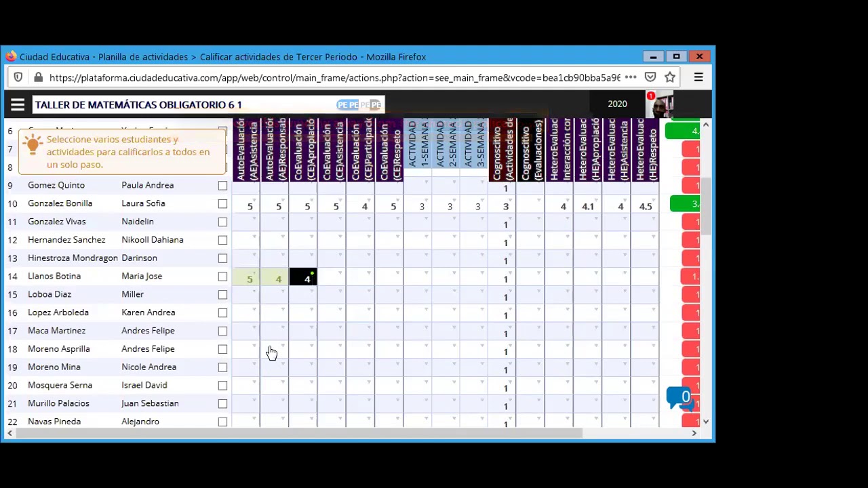Click the Firefox logo in the title bar
Viewport: 868px width, 488px height.
coord(11,57)
